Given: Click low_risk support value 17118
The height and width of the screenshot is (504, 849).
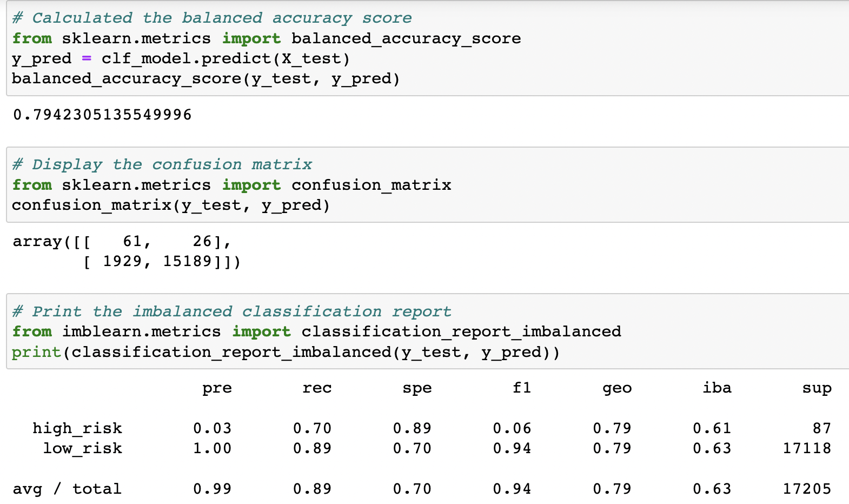Looking at the screenshot, I should click(807, 448).
